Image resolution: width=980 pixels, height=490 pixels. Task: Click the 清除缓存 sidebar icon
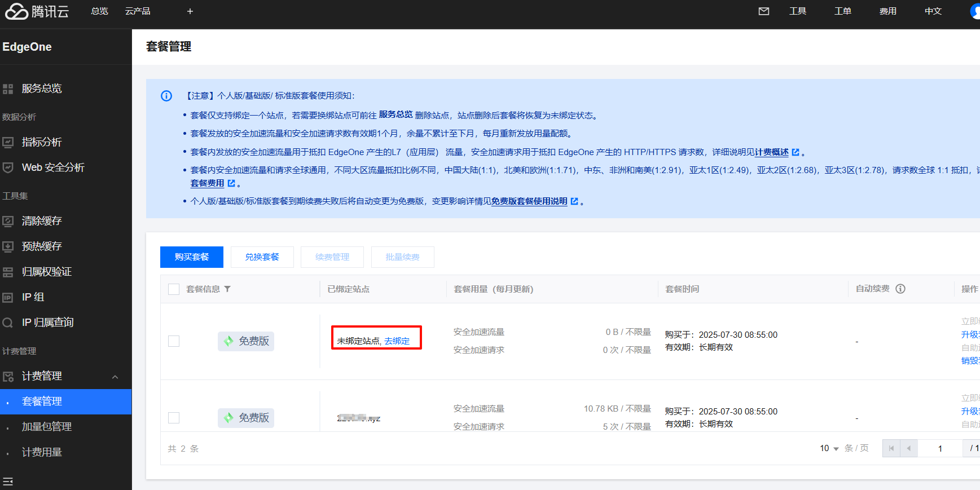pyautogui.click(x=8, y=222)
